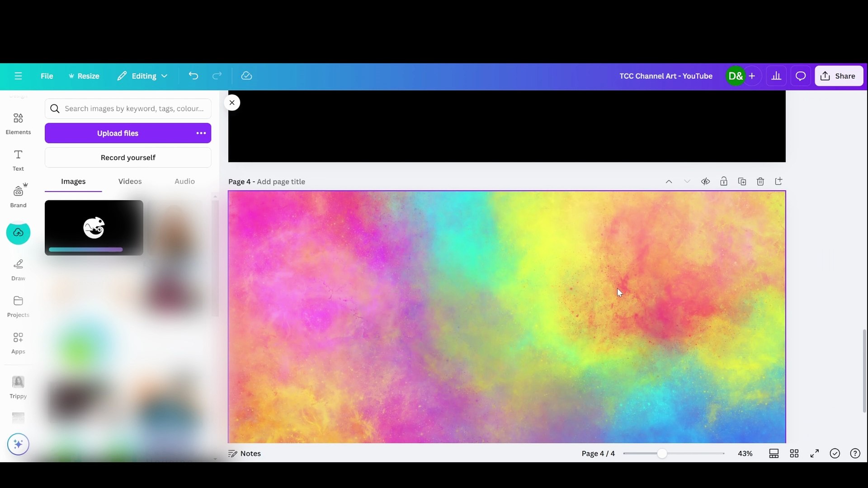Add a new page below Page 4

[x=778, y=181]
